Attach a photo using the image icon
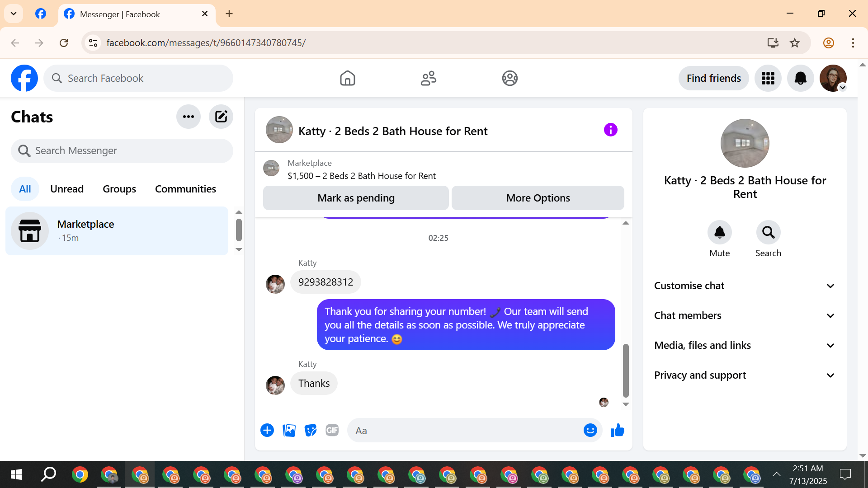 [289, 431]
